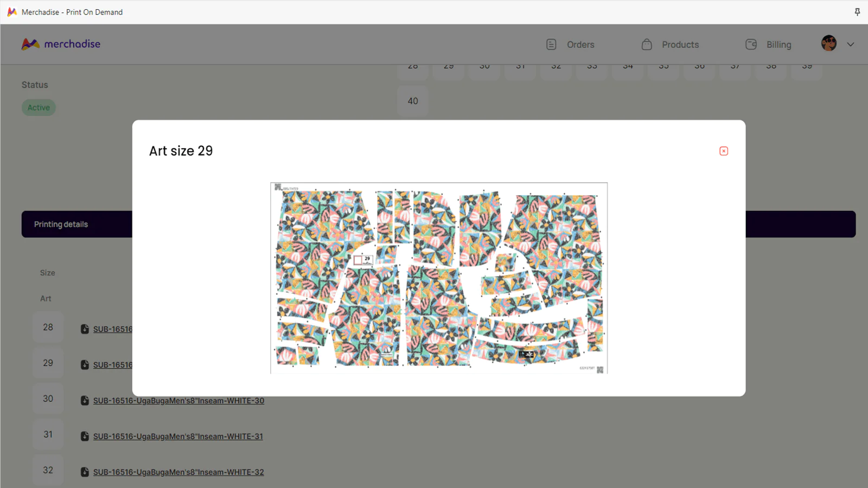Click the size 29 art preview image

coord(439,278)
